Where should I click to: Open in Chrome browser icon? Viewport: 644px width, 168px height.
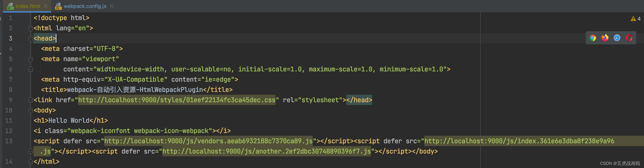point(593,38)
